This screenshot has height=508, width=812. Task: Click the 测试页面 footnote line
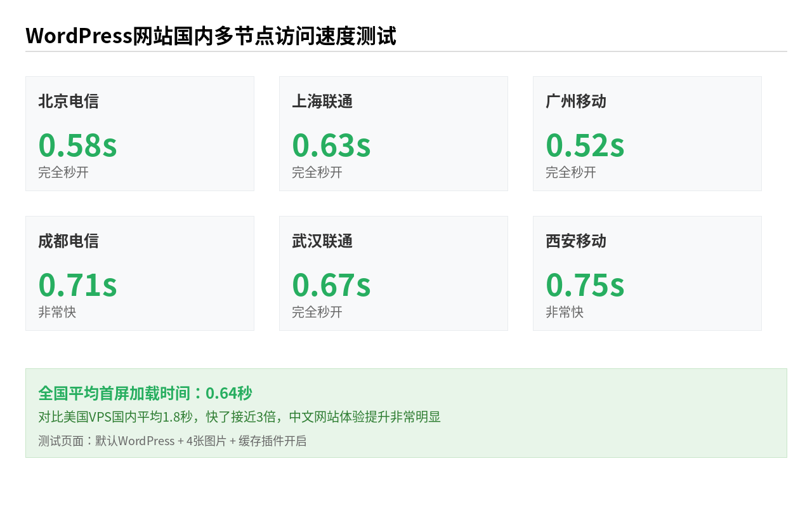coord(173,441)
